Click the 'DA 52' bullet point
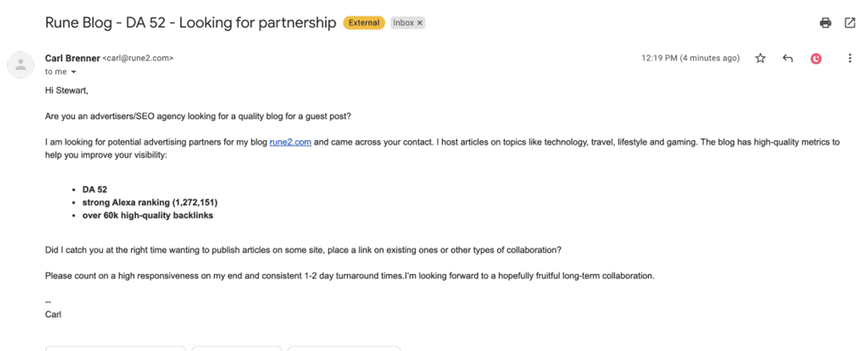 pyautogui.click(x=95, y=190)
